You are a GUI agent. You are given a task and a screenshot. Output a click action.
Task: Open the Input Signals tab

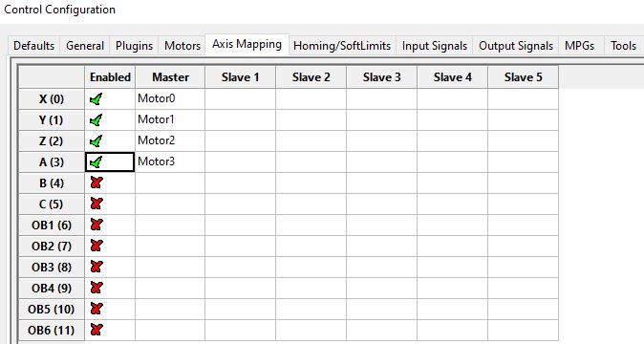[435, 46]
